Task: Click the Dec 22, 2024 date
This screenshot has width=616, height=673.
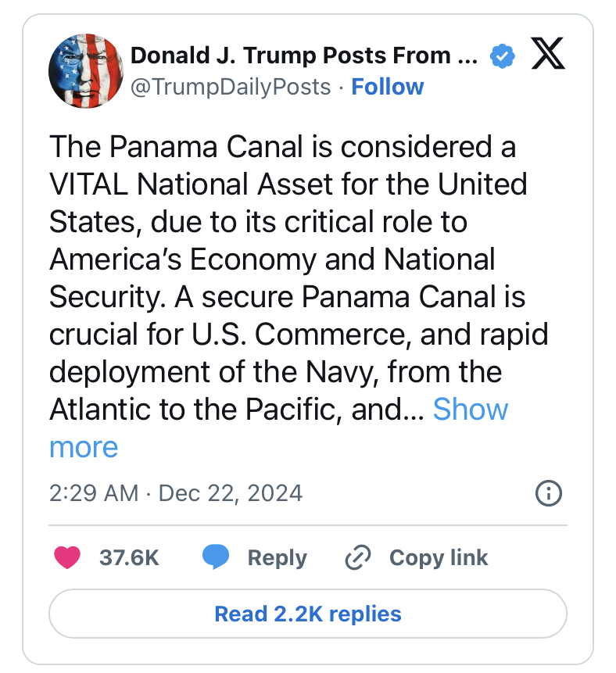Action: pyautogui.click(x=231, y=493)
